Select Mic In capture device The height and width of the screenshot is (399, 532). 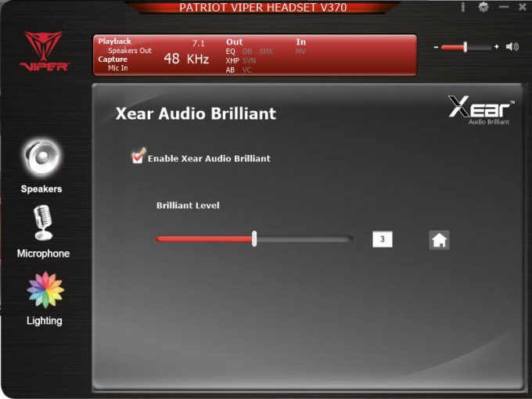click(117, 68)
